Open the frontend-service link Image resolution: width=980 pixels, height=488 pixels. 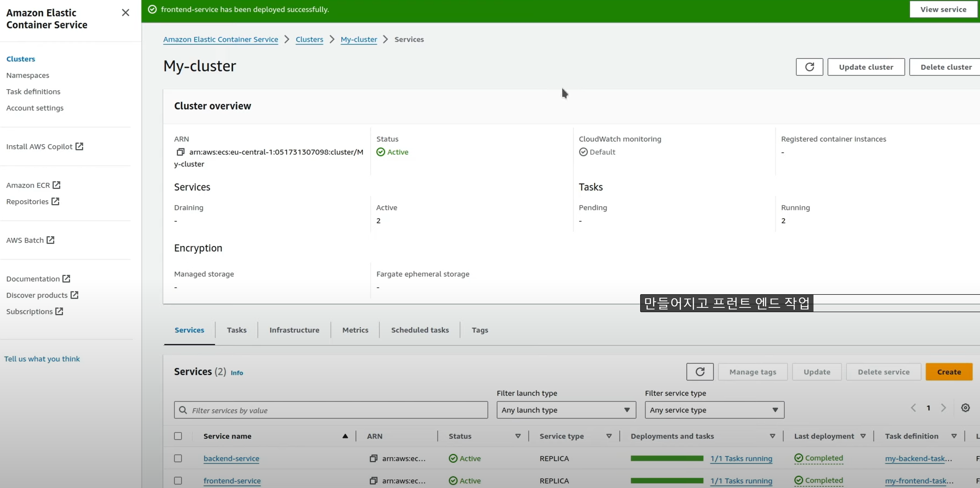tap(232, 481)
